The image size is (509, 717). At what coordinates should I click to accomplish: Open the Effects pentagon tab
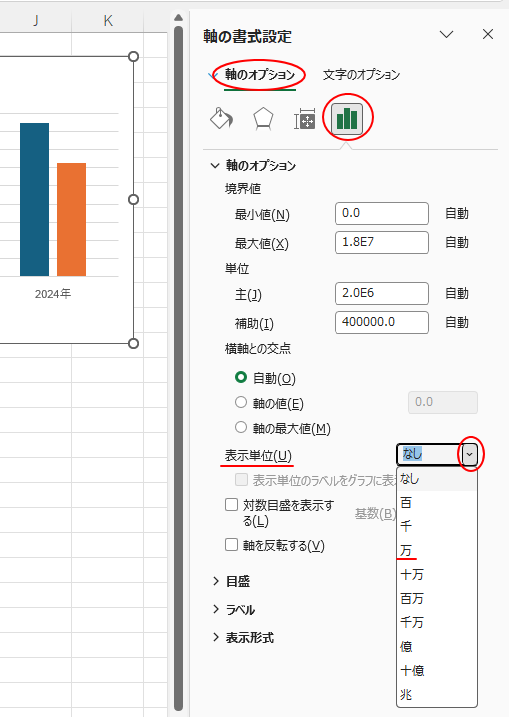click(263, 119)
